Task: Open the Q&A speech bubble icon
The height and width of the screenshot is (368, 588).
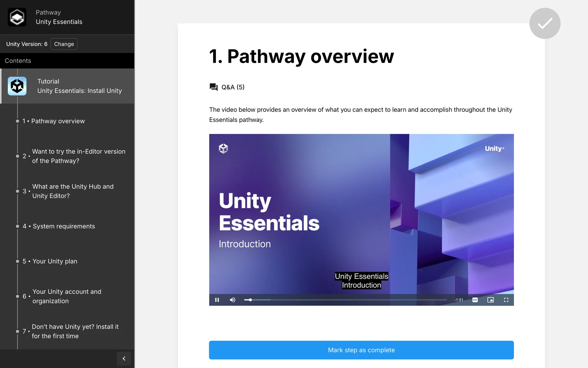Action: (x=213, y=87)
